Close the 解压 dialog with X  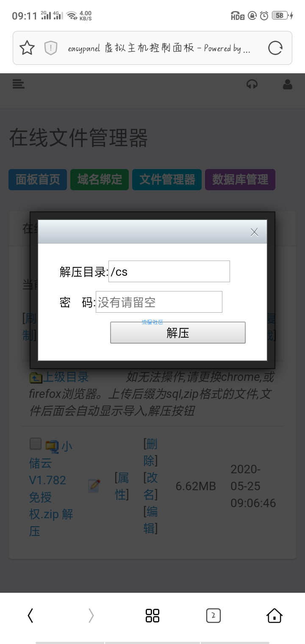[254, 232]
